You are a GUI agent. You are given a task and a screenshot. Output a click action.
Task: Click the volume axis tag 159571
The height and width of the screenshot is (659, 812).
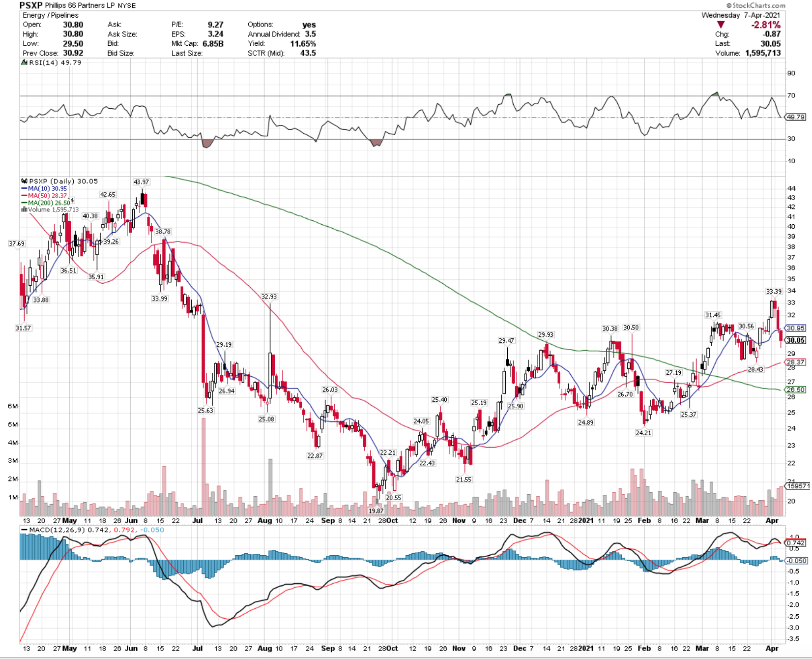[798, 486]
